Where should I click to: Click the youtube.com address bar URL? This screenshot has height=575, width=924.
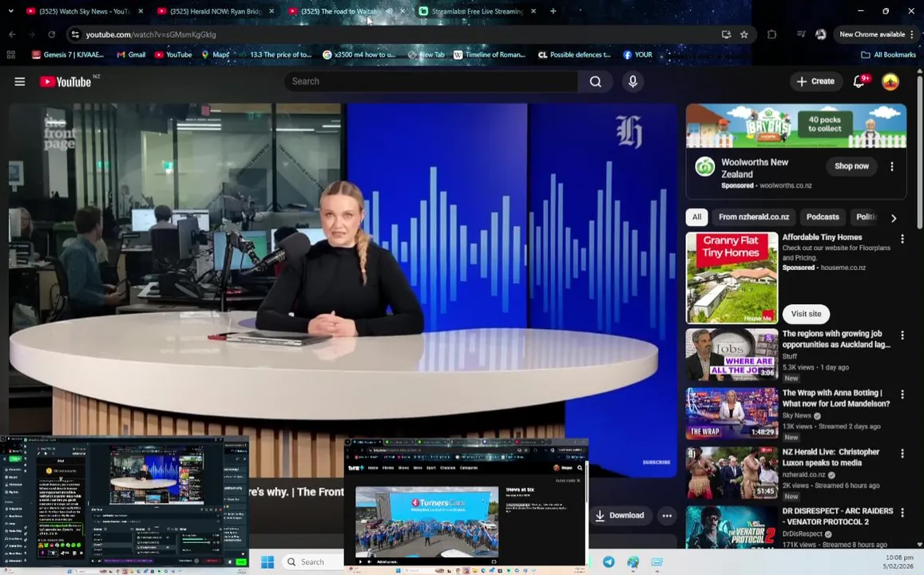coord(151,35)
